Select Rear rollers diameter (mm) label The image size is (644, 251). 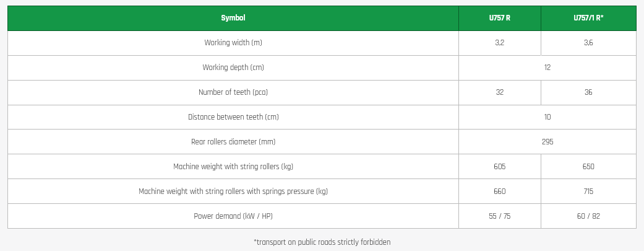click(233, 142)
